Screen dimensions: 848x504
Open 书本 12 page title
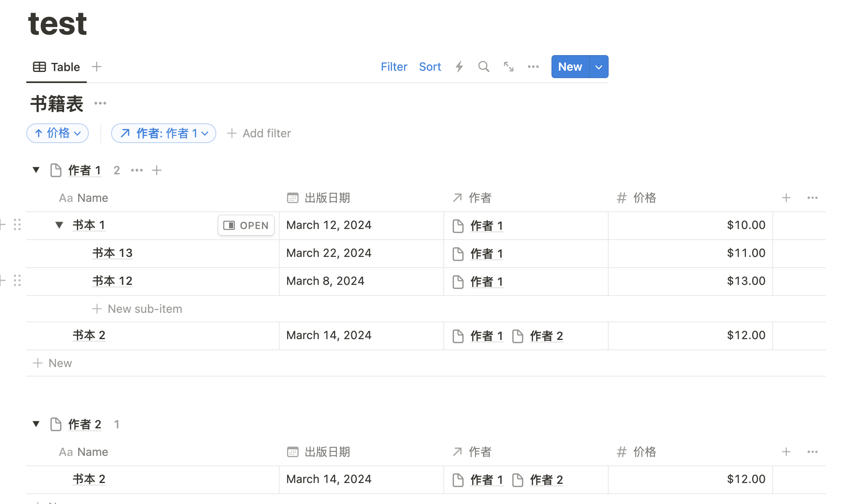point(112,281)
